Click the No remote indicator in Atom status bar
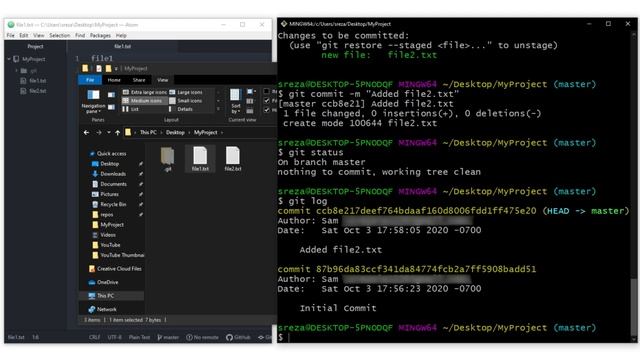Screen dimensions: 640x360 pos(202,337)
